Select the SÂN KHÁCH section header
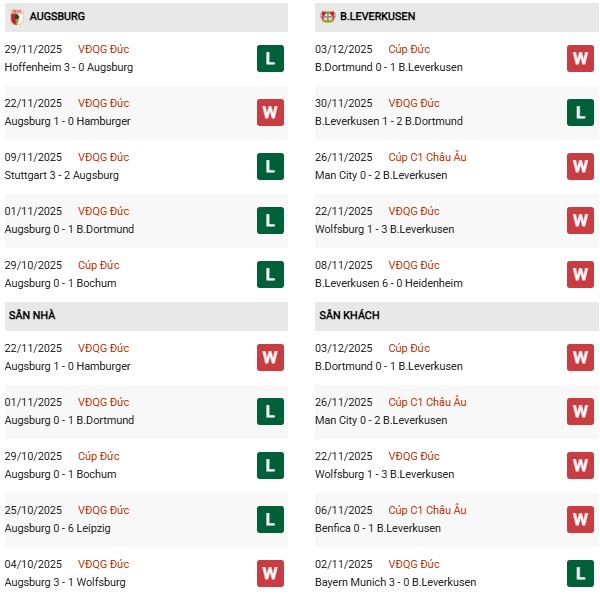The height and width of the screenshot is (595, 600). click(349, 316)
